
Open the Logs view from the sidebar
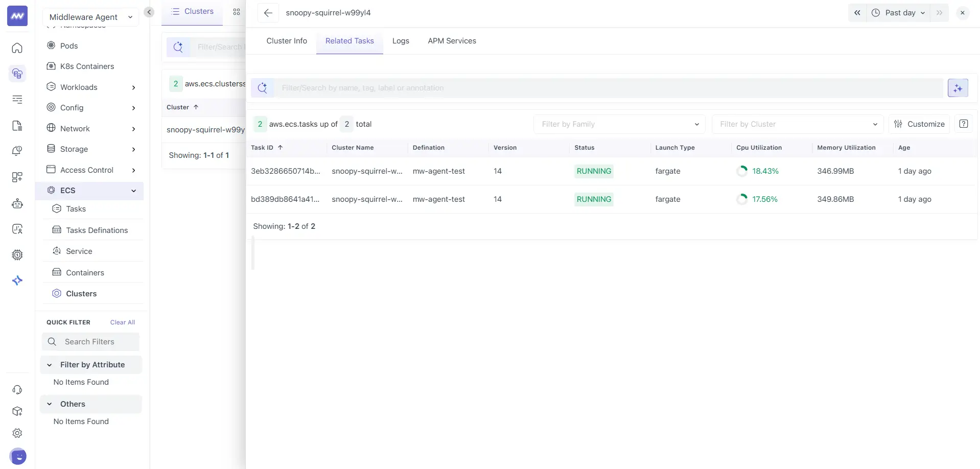[17, 100]
